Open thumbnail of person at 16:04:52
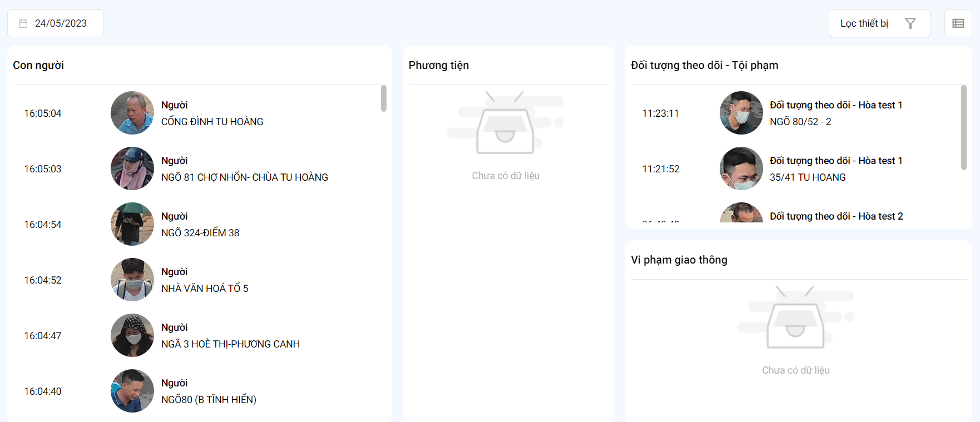 [132, 280]
